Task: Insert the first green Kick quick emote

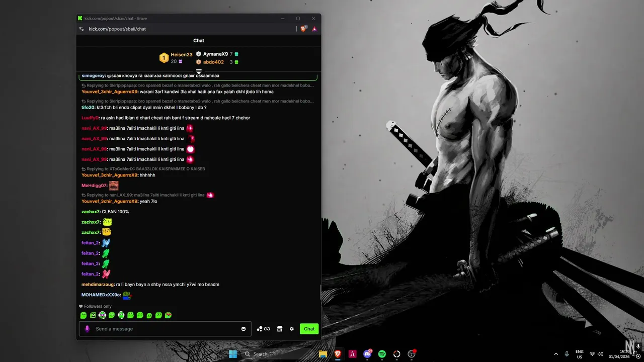Action: pyautogui.click(x=84, y=315)
